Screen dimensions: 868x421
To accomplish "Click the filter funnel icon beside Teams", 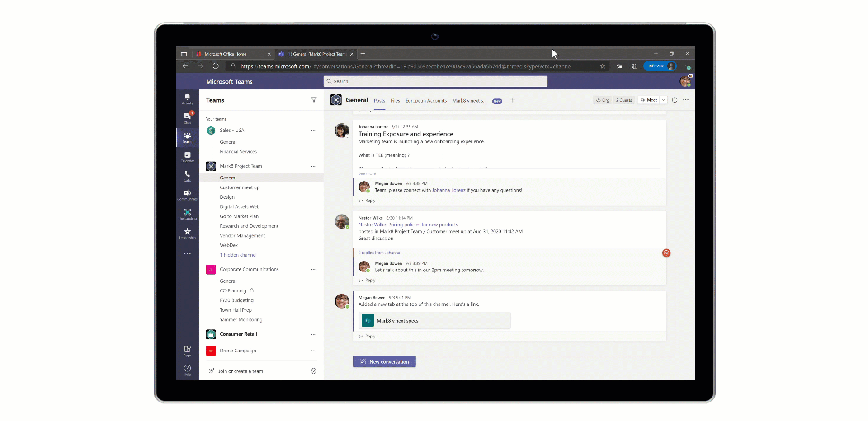I will pos(314,100).
